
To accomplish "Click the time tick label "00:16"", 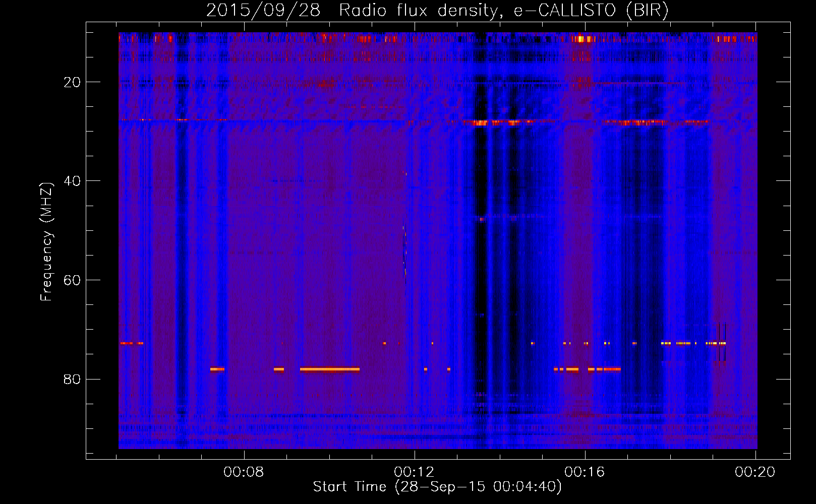I will (585, 472).
